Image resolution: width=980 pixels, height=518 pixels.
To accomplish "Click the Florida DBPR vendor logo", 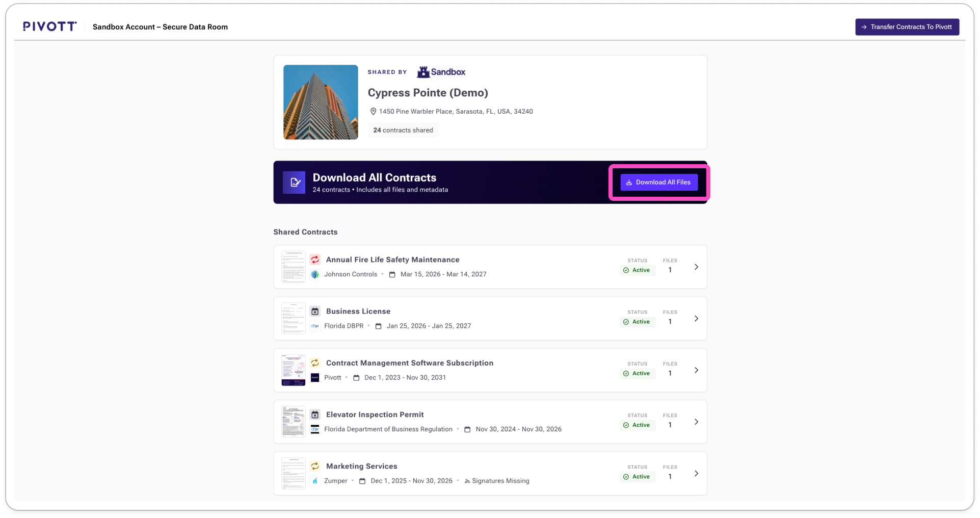I will coord(315,326).
